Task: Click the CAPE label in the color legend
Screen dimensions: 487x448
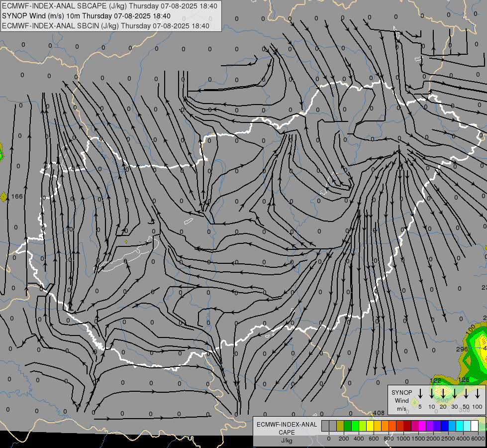Action: (287, 433)
